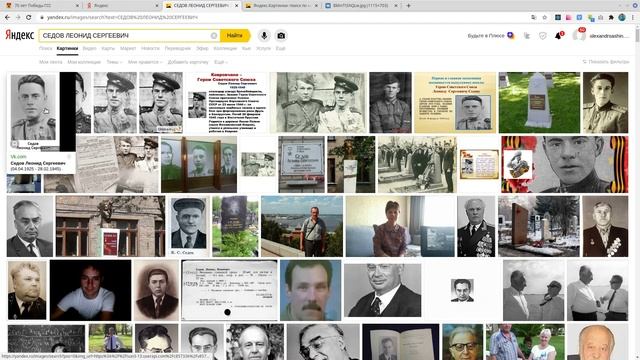The height and width of the screenshot is (360, 640).
Task: Switch to the 'Яндекс.Картинки' browser tab
Action: click(x=282, y=6)
